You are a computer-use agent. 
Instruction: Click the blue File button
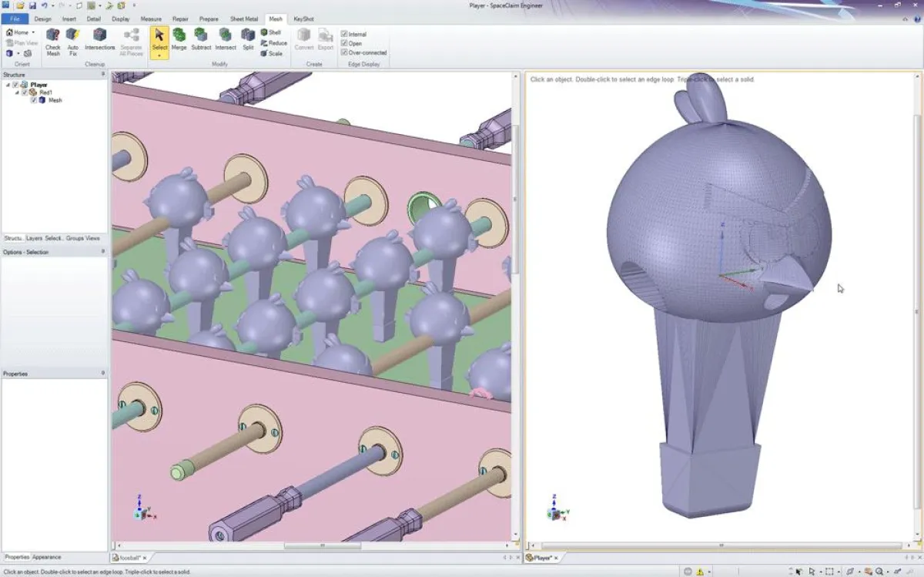pyautogui.click(x=15, y=18)
